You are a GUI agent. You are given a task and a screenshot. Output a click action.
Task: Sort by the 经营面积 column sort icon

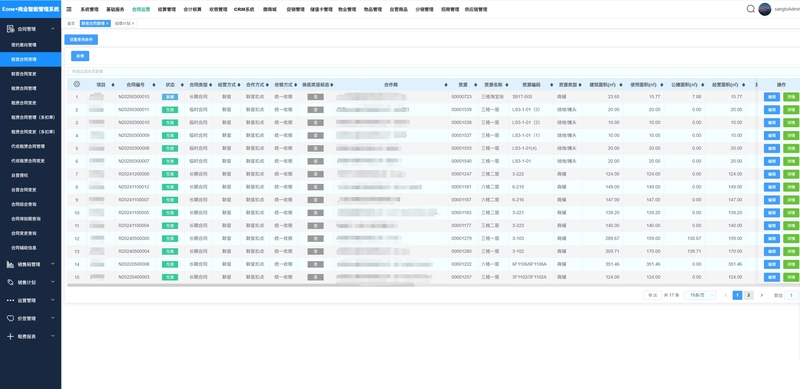click(x=744, y=85)
